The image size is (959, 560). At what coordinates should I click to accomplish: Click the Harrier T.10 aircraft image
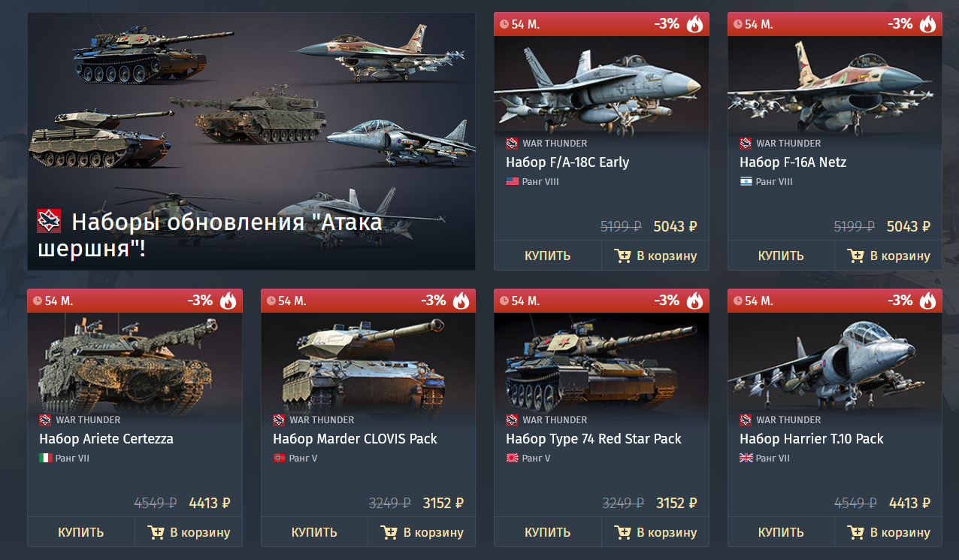[x=835, y=360]
